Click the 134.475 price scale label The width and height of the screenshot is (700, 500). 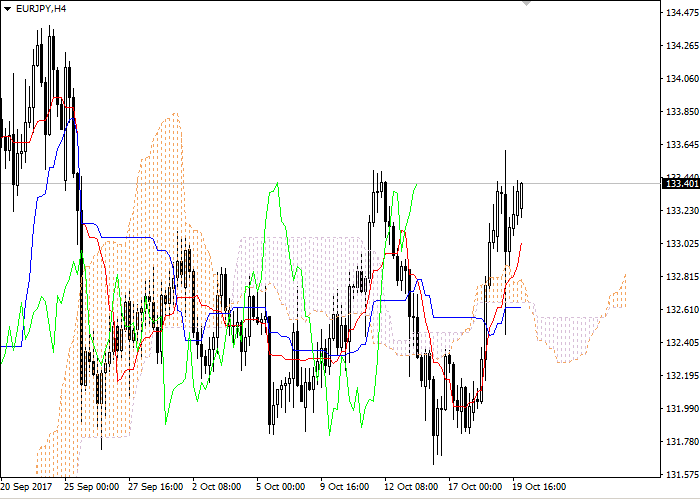point(682,12)
